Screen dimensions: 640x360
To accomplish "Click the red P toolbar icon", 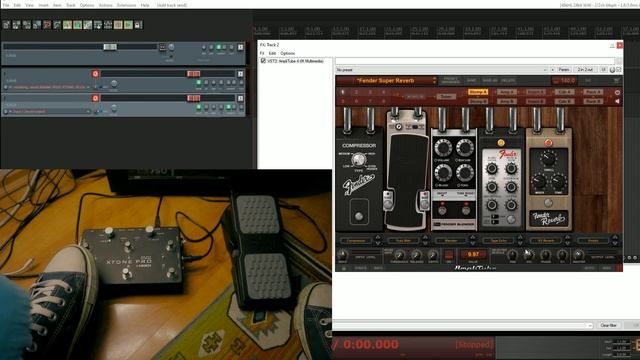I will [47, 25].
